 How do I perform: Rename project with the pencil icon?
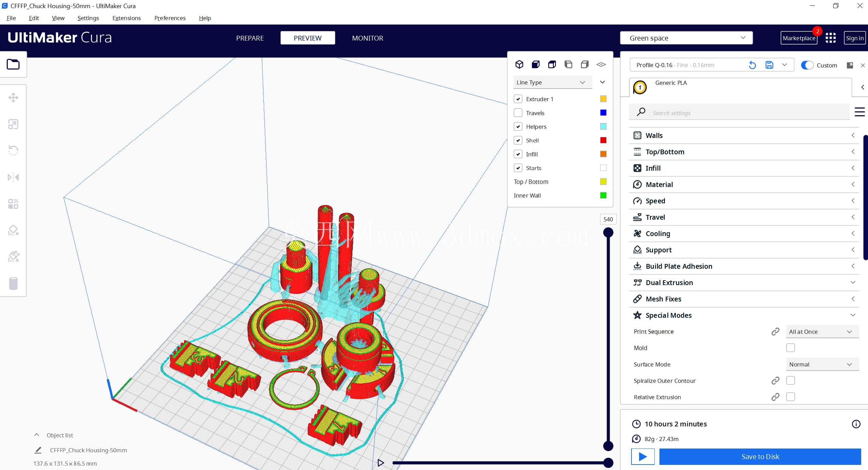[38, 450]
